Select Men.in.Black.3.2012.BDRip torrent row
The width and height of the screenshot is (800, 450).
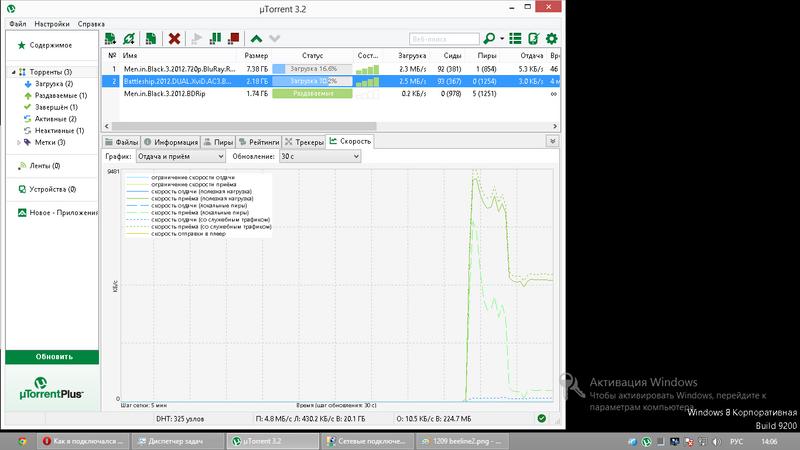(x=331, y=93)
